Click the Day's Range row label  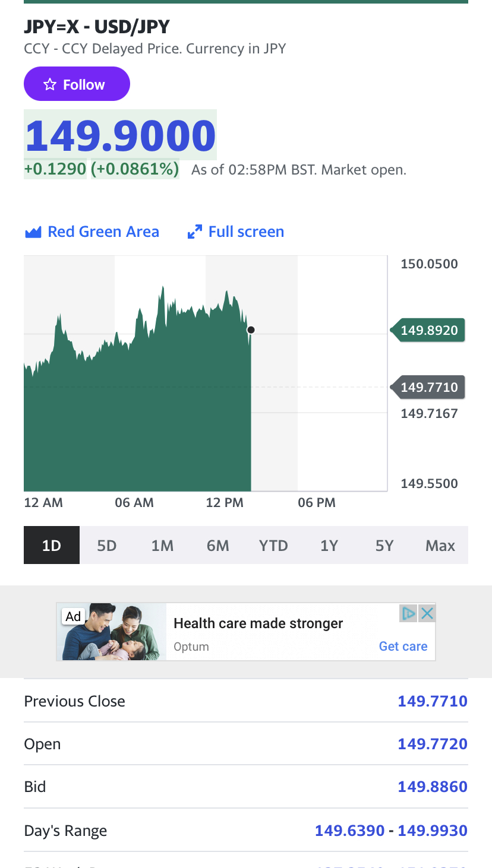pyautogui.click(x=65, y=831)
